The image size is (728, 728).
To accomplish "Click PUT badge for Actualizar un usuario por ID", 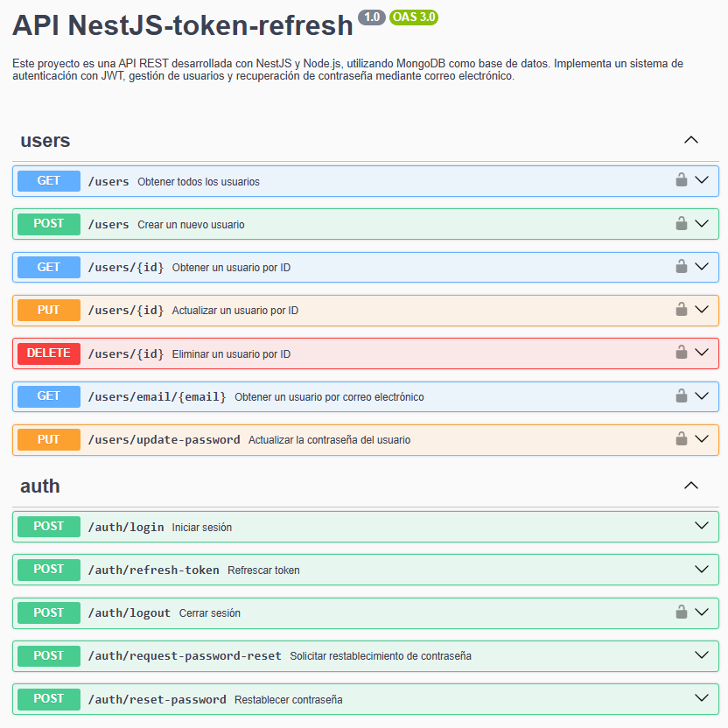I will tap(49, 310).
